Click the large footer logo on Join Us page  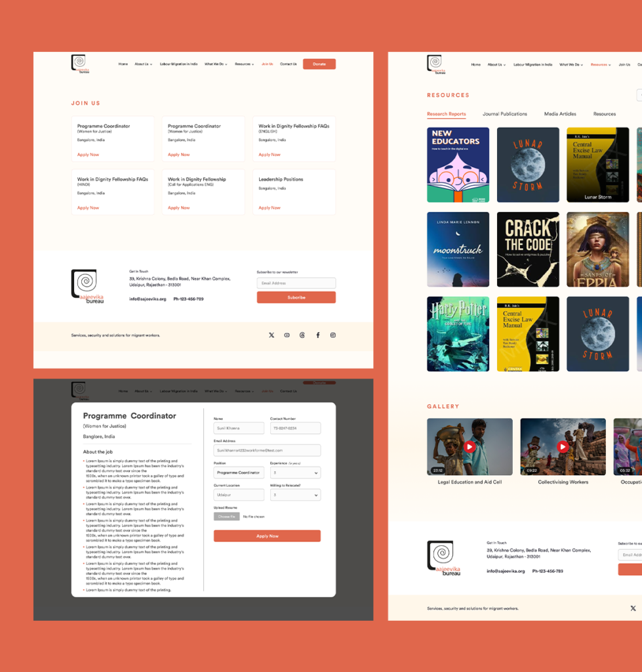87,286
